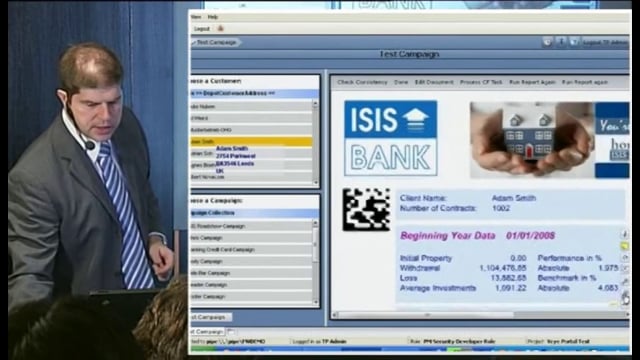Click Edit Document in the toolbar
Image resolution: width=640 pixels, height=360 pixels.
(x=434, y=82)
